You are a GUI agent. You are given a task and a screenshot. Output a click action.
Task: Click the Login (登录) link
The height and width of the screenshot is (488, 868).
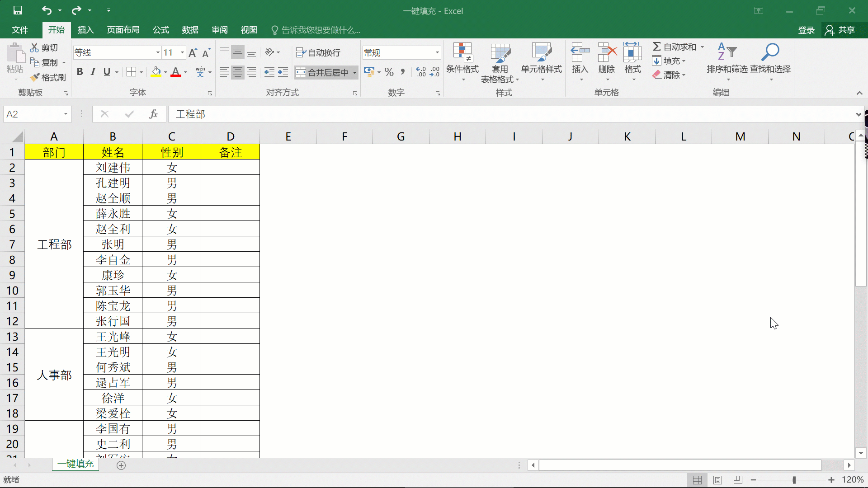tap(806, 30)
